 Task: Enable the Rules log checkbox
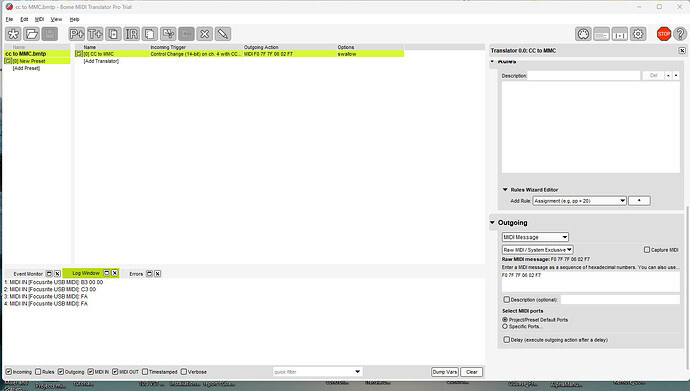[x=38, y=372]
